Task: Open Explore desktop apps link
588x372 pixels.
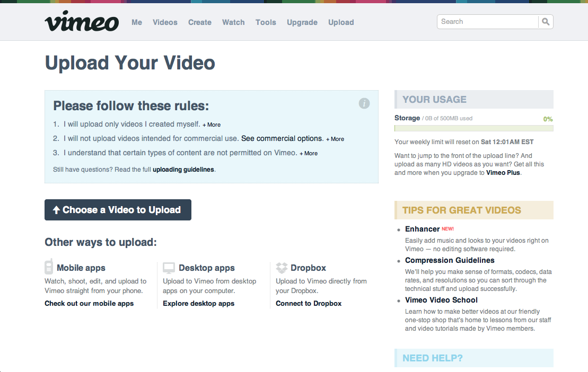Action: point(199,304)
